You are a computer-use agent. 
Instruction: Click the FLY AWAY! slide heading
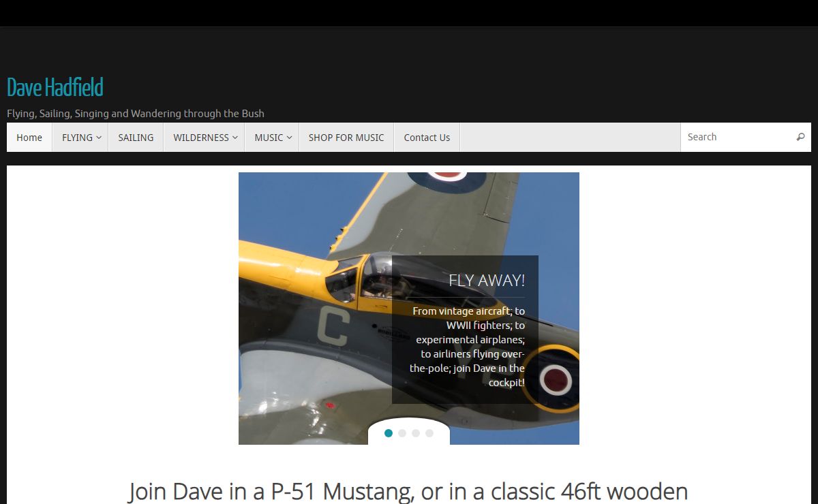pyautogui.click(x=486, y=280)
